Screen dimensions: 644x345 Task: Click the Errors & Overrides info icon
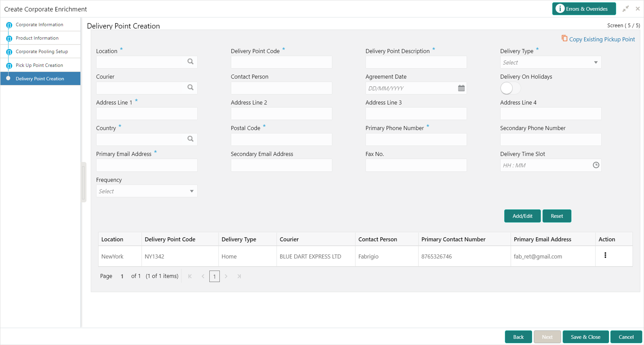click(560, 9)
